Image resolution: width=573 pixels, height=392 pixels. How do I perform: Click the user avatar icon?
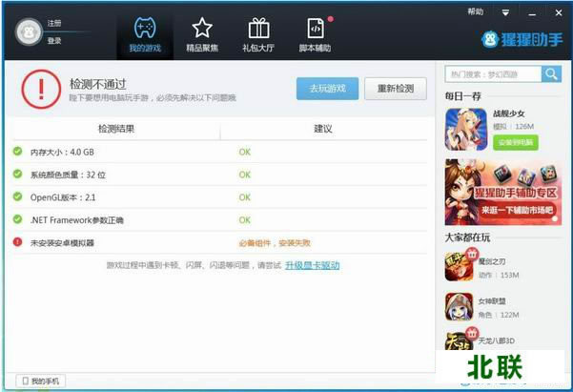(29, 31)
